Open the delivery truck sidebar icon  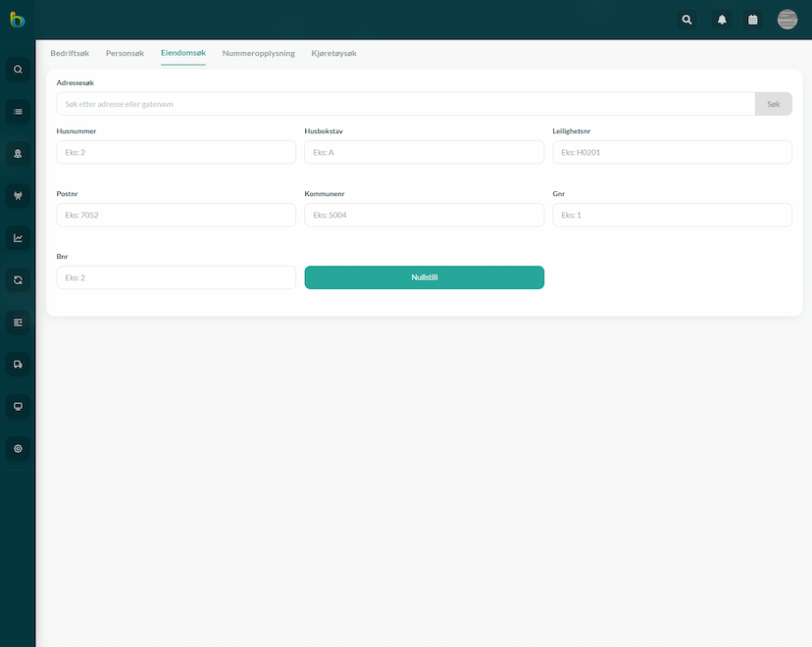pyautogui.click(x=18, y=365)
